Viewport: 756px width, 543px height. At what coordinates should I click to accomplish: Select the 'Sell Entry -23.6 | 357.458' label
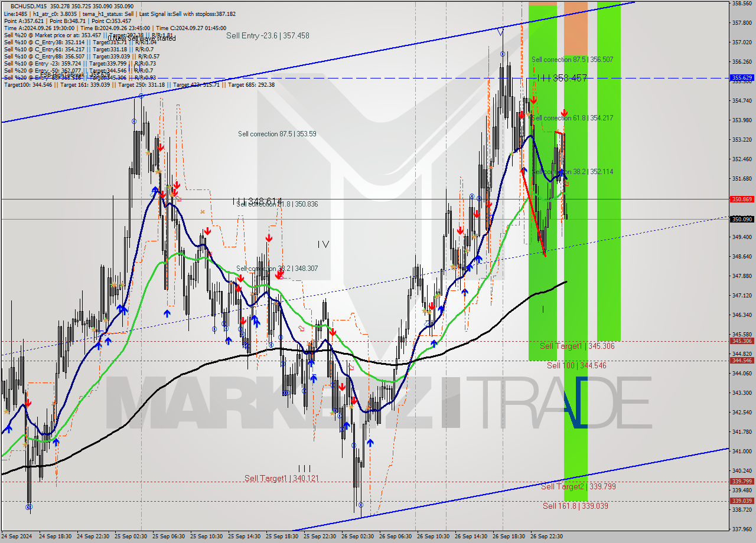point(268,35)
